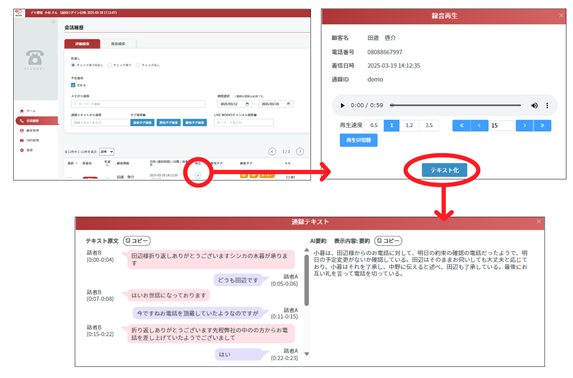Click the skip seconds field showing 15
Viewport: 573px width, 378px height.
click(x=502, y=125)
